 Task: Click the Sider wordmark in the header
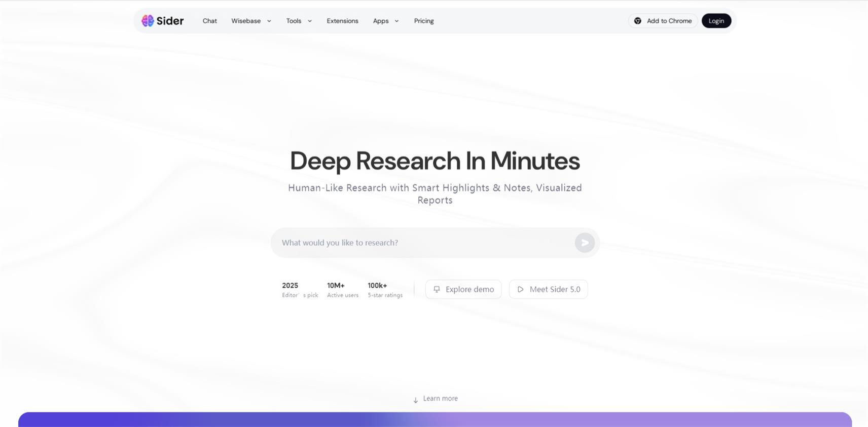click(170, 21)
